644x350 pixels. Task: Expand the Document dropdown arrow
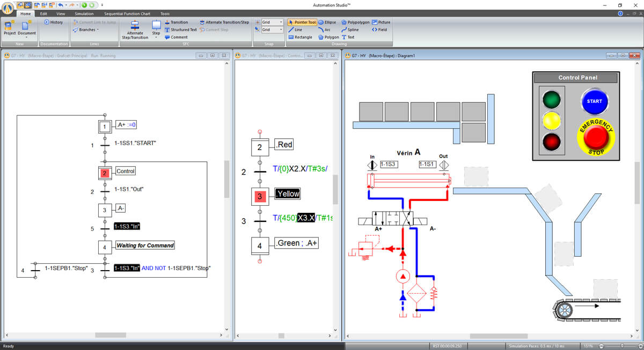26,37
